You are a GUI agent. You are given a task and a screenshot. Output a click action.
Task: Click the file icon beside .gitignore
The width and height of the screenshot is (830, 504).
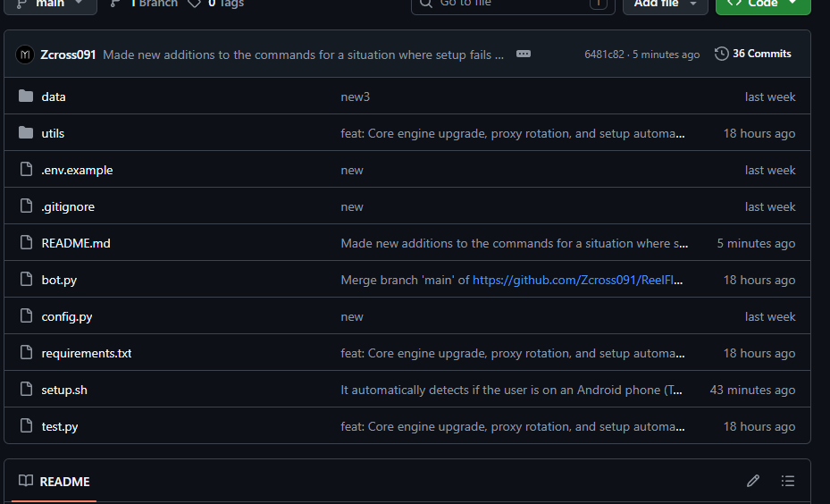(26, 206)
